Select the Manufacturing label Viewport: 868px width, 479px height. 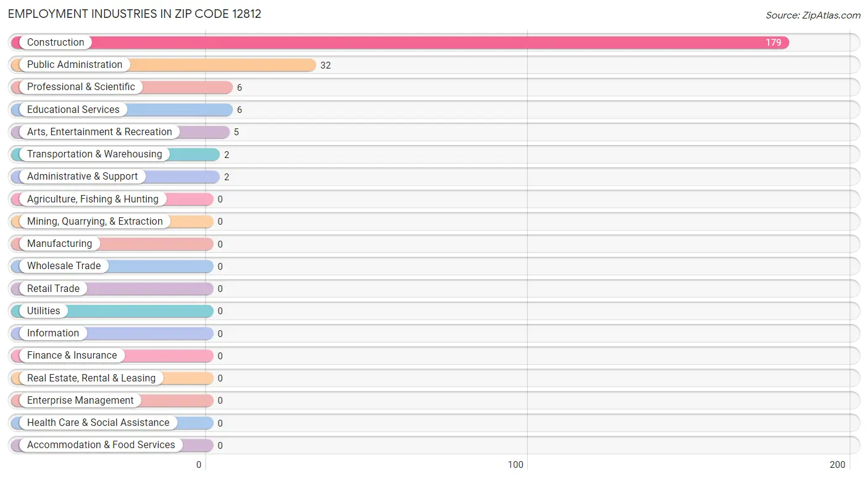click(x=59, y=244)
